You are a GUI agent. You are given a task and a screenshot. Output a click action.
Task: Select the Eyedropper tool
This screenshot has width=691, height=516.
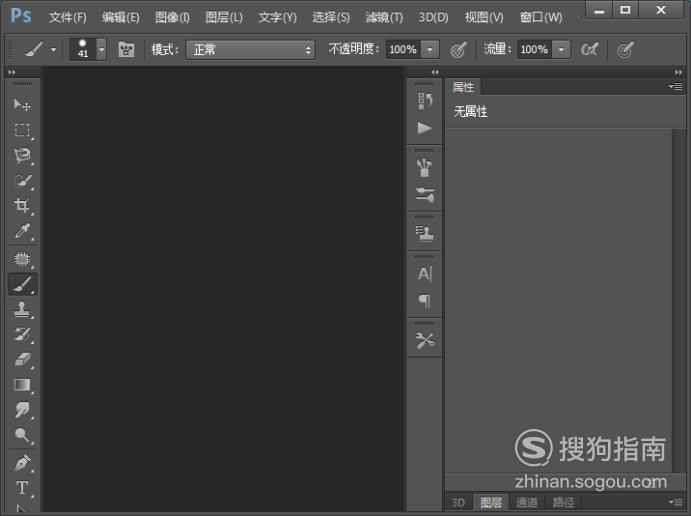point(22,230)
